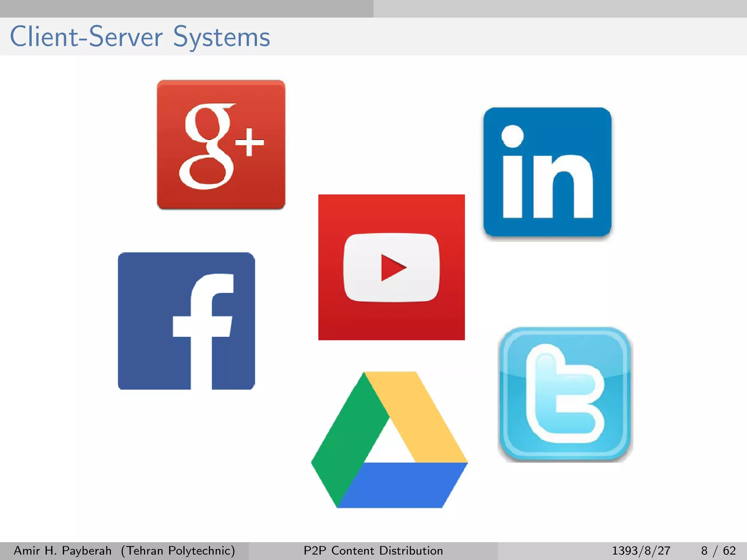Viewport: 747px width, 560px height.
Task: Click the LinkedIn logo icon
Action: (547, 172)
